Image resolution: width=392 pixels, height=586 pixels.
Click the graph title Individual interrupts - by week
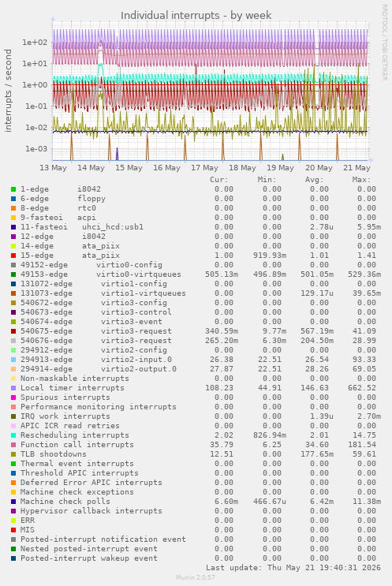(196, 15)
